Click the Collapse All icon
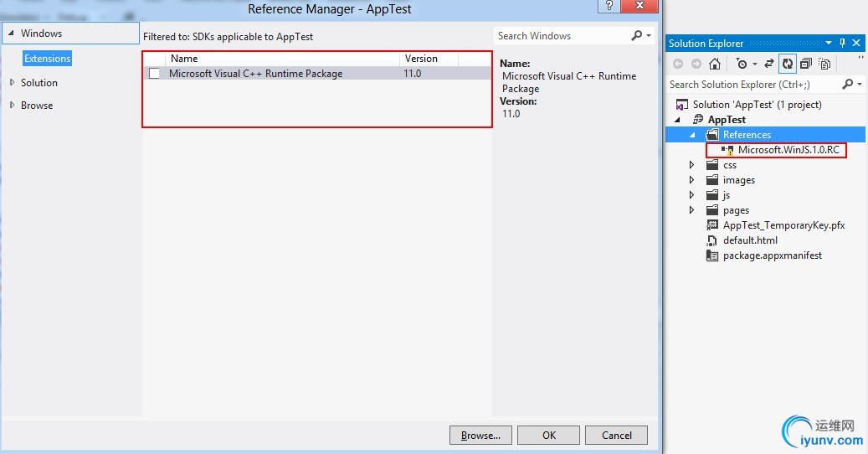This screenshot has height=454, width=868. [806, 64]
